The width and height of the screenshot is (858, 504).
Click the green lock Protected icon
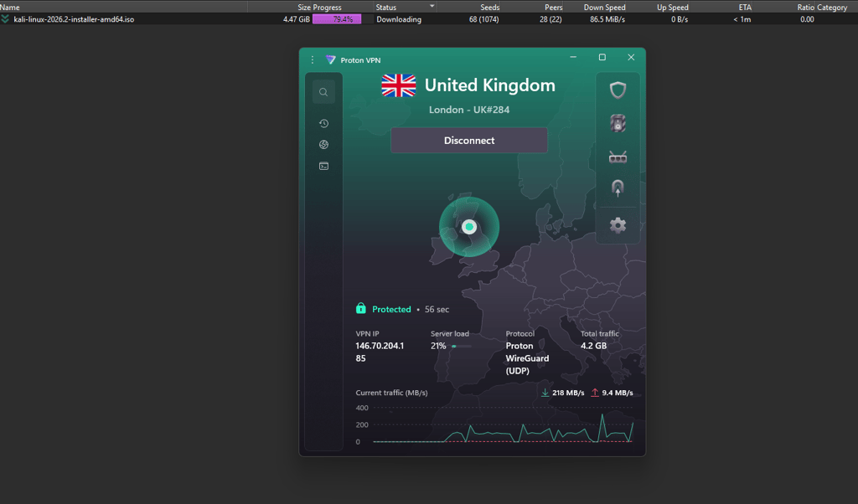pos(360,308)
